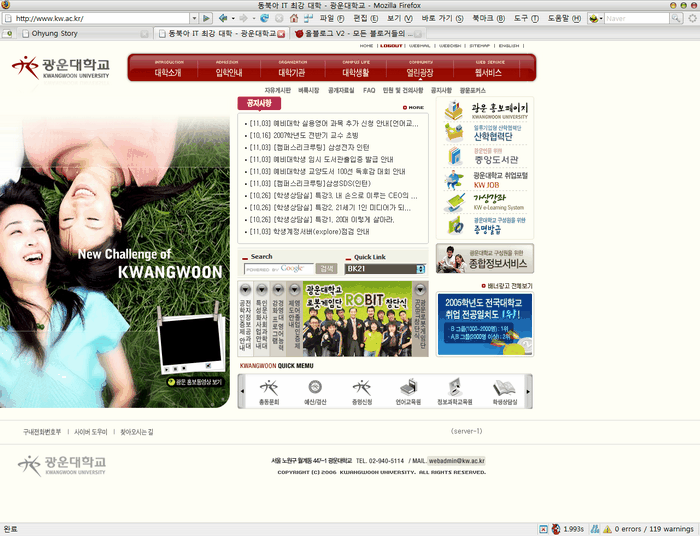
Task: Click the 검색 search button
Action: [326, 268]
